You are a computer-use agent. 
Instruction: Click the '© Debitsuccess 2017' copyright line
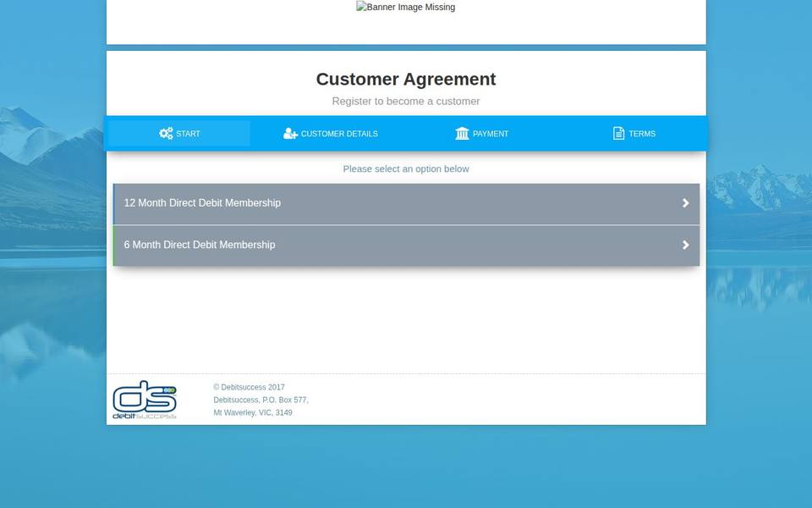249,387
